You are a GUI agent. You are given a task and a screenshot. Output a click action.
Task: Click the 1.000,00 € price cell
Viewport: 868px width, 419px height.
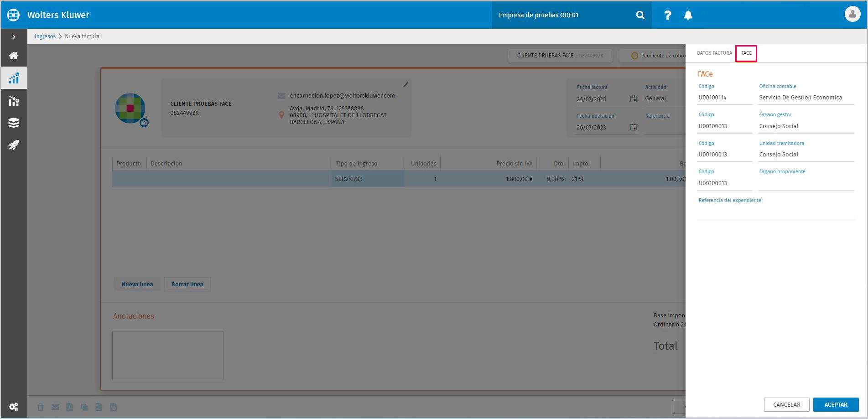[489, 179]
